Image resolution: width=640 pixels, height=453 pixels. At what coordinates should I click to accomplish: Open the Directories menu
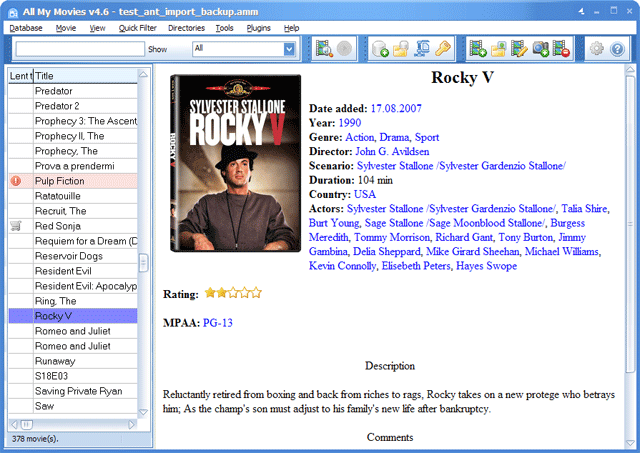[x=187, y=28]
